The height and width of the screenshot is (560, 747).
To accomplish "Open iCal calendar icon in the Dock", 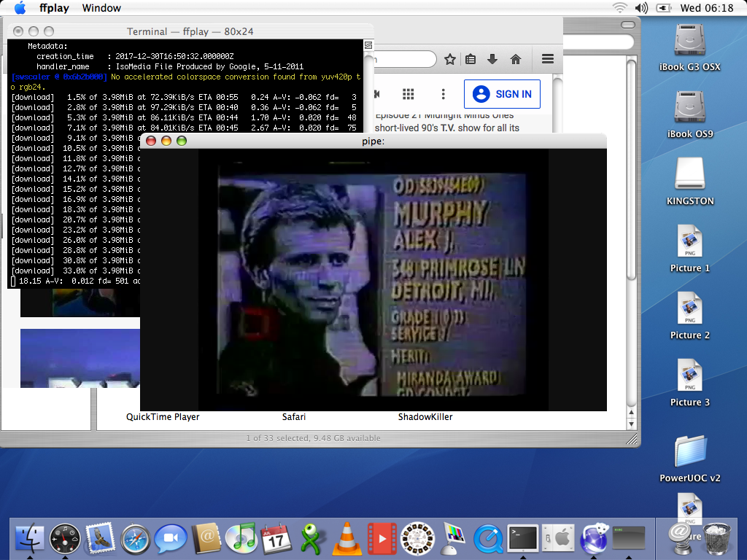I will (276, 538).
